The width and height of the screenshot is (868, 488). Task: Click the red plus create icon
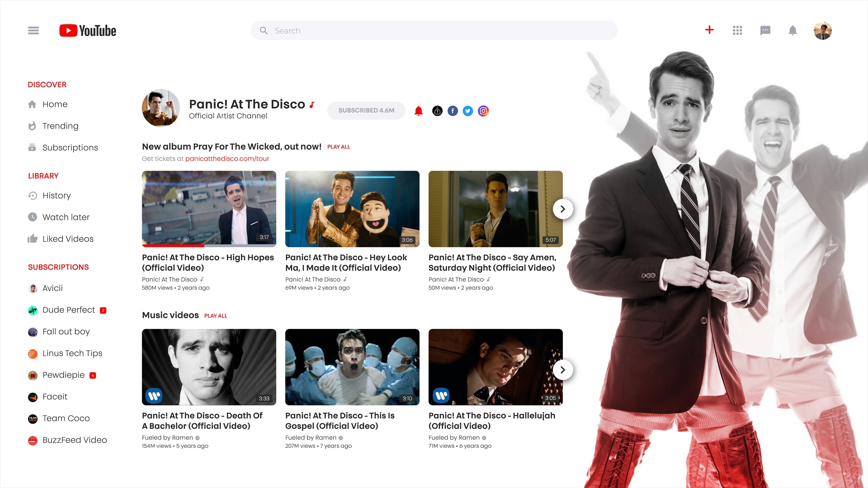point(710,30)
